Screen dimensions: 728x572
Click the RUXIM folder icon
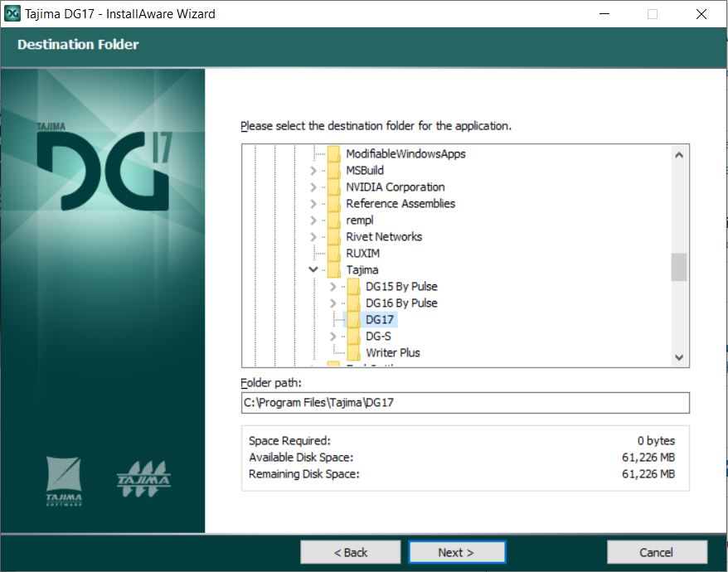click(x=334, y=254)
